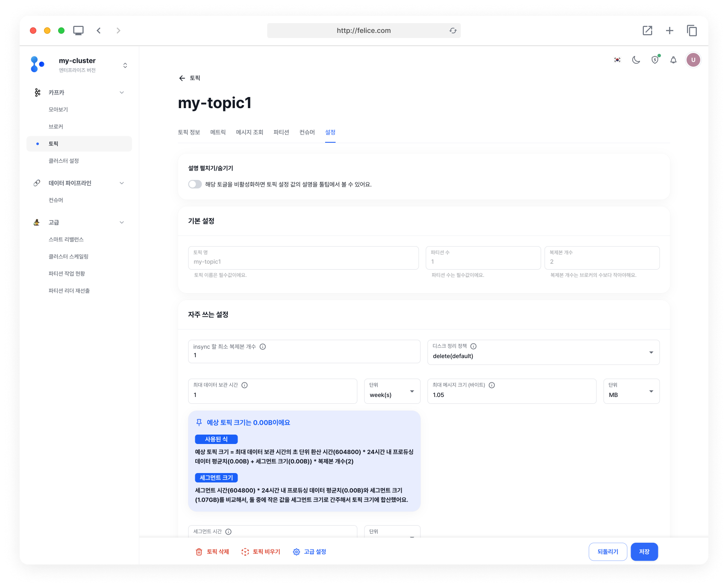Click the 되돌리기 button
Screen dimensions: 728x588
pyautogui.click(x=608, y=552)
